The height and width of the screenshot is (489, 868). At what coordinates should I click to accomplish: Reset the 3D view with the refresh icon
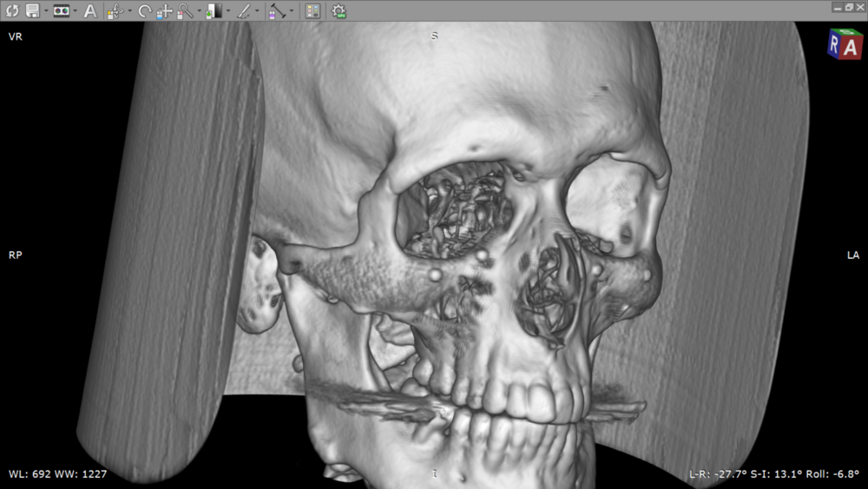pos(12,11)
